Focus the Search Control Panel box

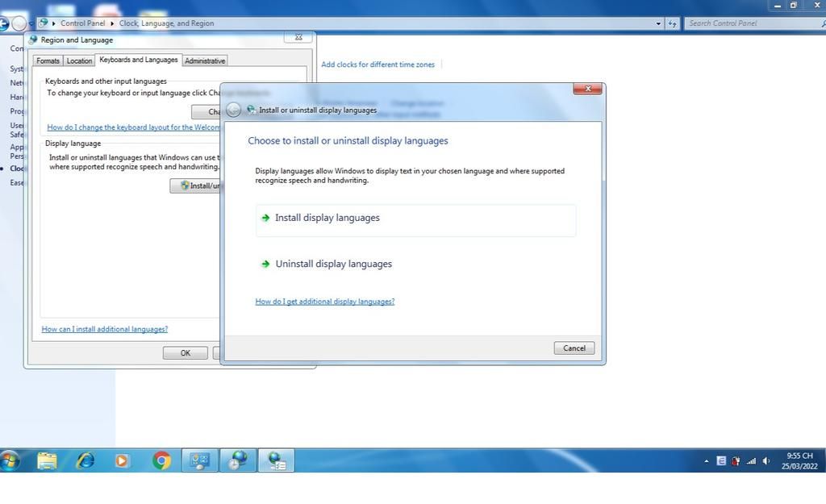point(753,23)
